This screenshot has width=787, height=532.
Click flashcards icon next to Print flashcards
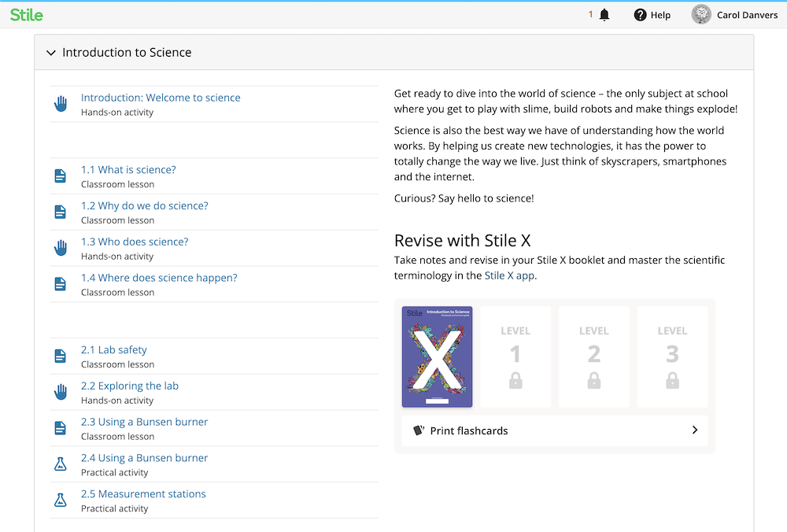pos(419,430)
